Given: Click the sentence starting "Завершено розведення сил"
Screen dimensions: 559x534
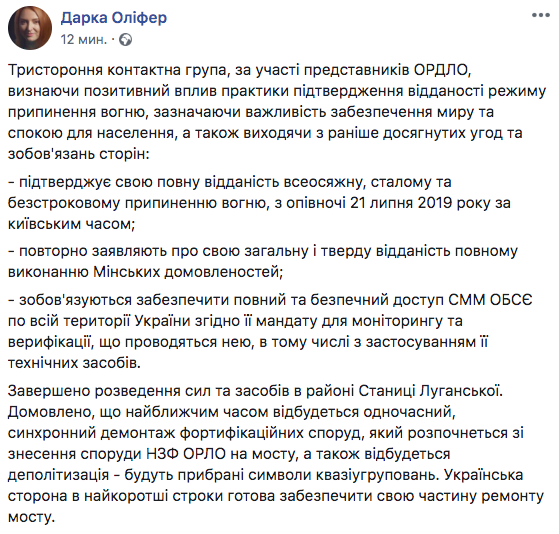Looking at the screenshot, I should [255, 391].
